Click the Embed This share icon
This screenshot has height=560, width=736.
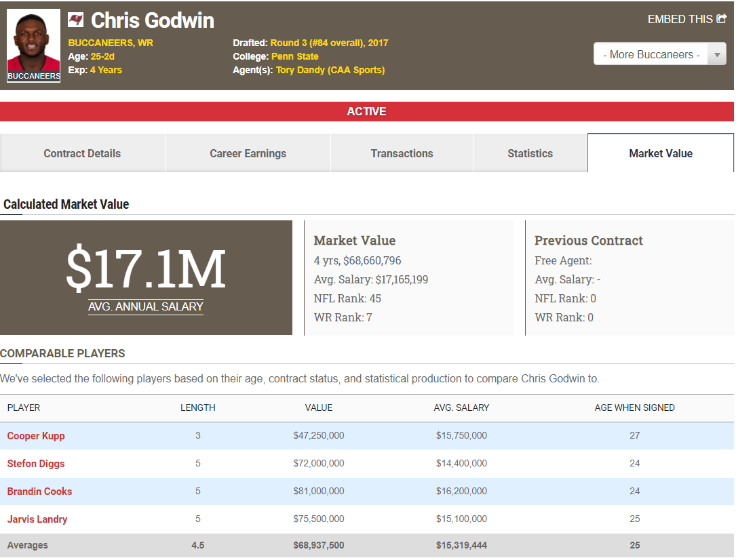pos(721,19)
